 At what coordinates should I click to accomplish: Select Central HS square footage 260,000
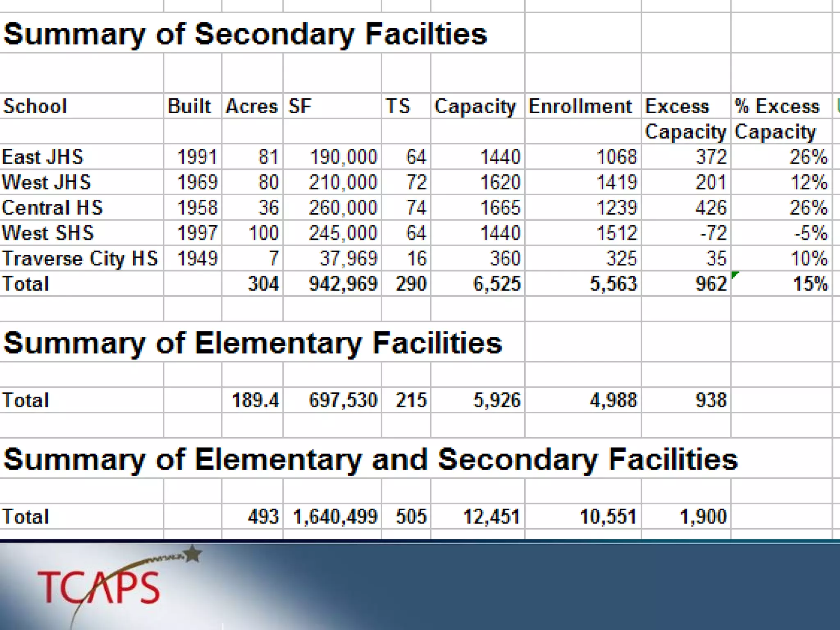342,208
